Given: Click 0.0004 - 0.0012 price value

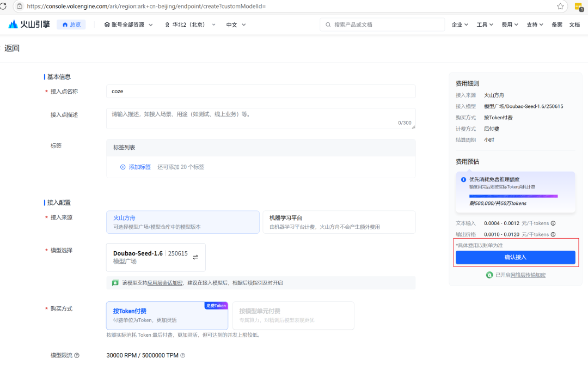Looking at the screenshot, I should point(501,223).
